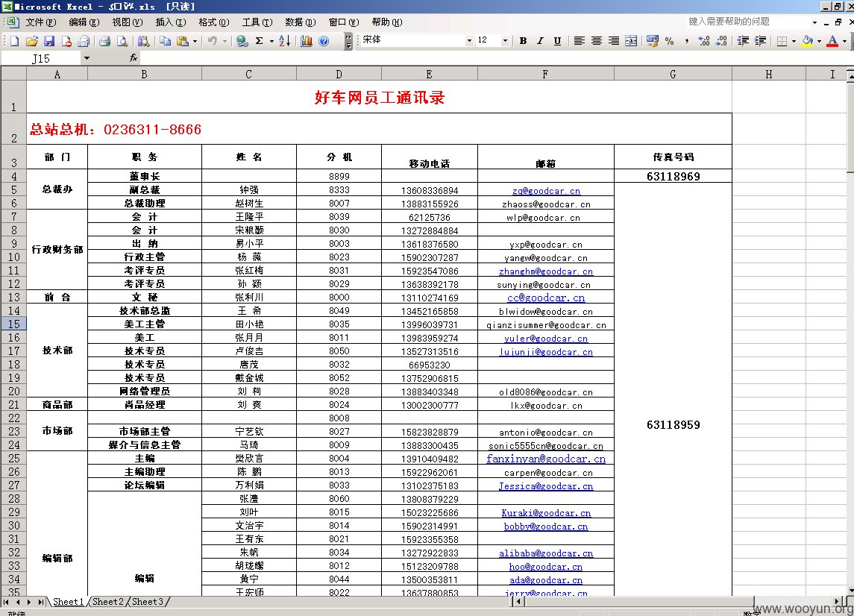
Task: Open the Chart Wizard icon
Action: (x=306, y=41)
